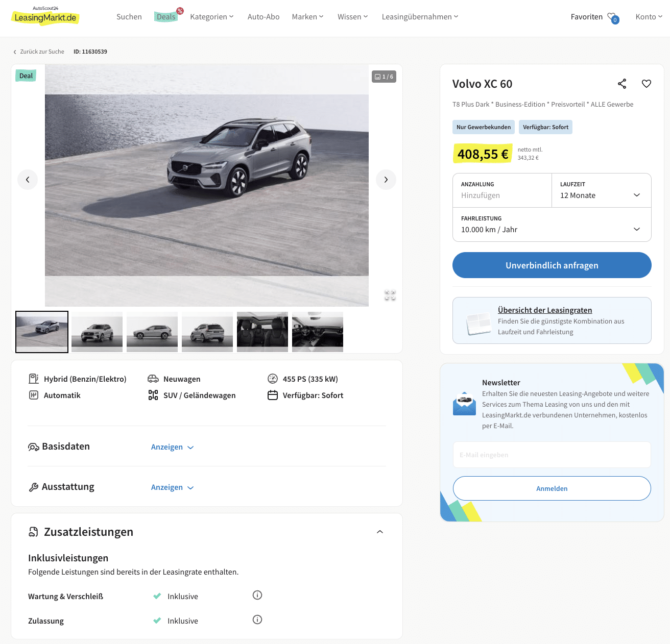The image size is (670, 644).
Task: Open the Konto account menu
Action: click(649, 17)
